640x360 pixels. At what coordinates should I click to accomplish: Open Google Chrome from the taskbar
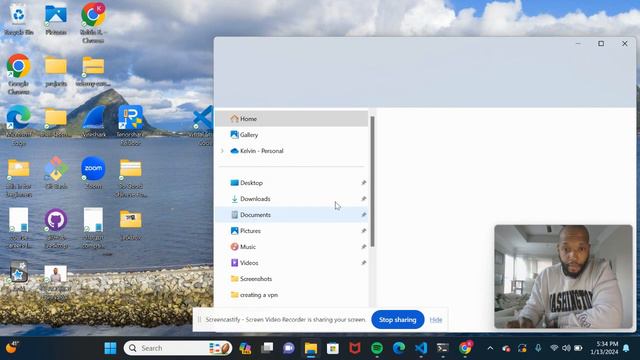(465, 348)
